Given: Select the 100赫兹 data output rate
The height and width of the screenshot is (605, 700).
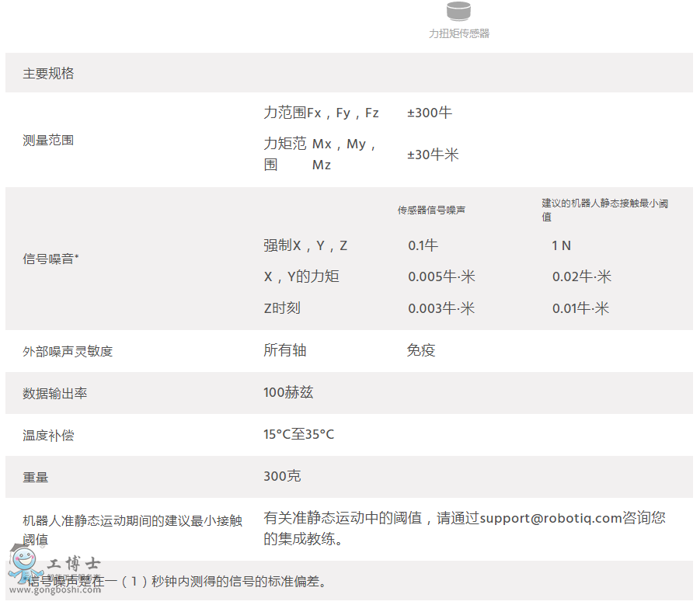Looking at the screenshot, I should point(288,392).
